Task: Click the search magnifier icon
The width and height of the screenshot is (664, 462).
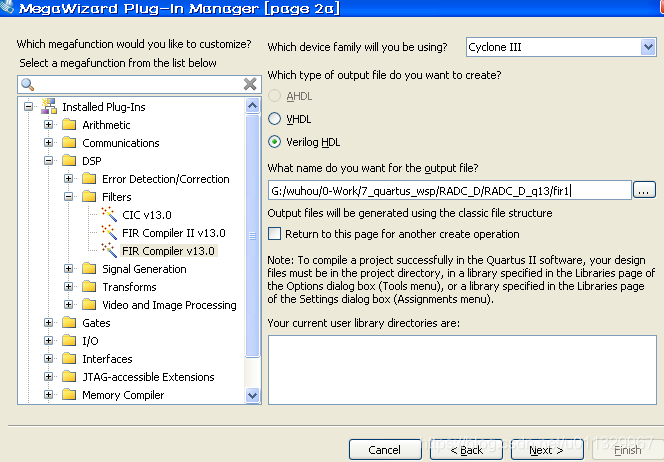Action: point(28,84)
